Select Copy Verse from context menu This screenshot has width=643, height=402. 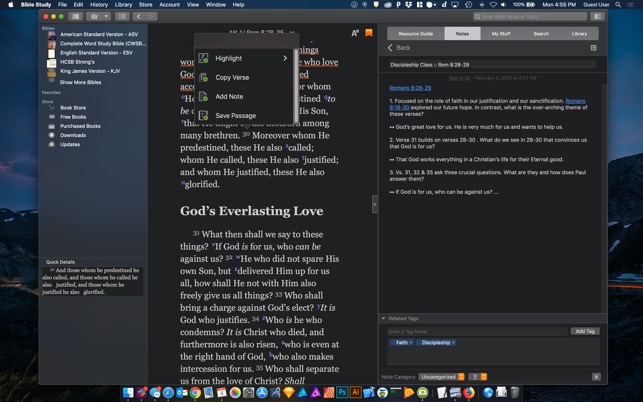(x=232, y=77)
